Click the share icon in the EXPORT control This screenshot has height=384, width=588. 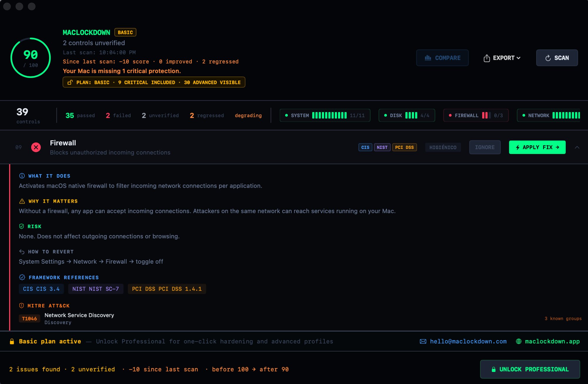487,58
